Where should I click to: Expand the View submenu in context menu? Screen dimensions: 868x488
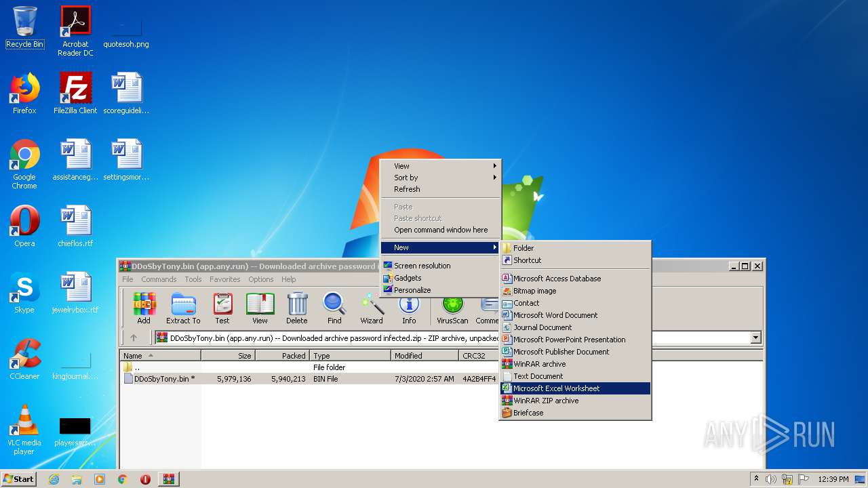point(440,166)
